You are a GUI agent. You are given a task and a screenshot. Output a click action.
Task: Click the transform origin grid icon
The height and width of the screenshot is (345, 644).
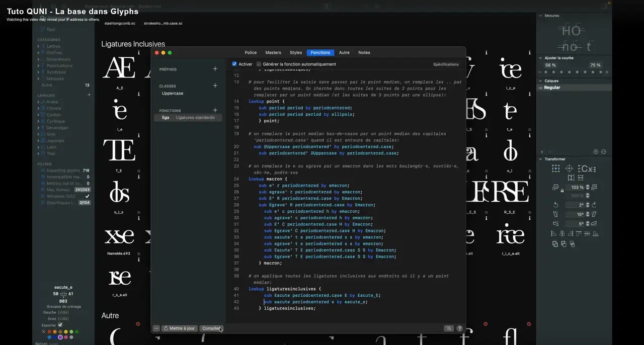(x=555, y=169)
